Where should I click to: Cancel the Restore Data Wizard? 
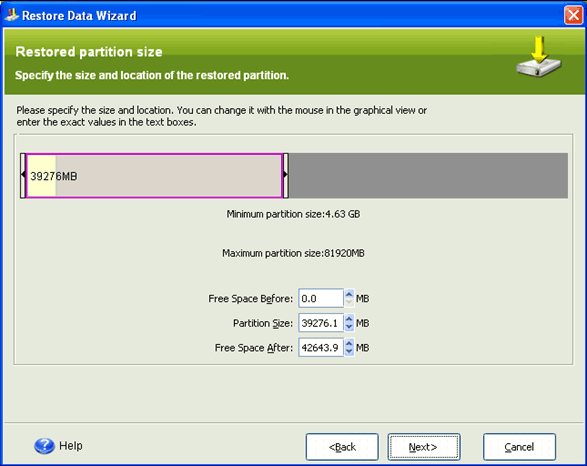click(x=519, y=447)
